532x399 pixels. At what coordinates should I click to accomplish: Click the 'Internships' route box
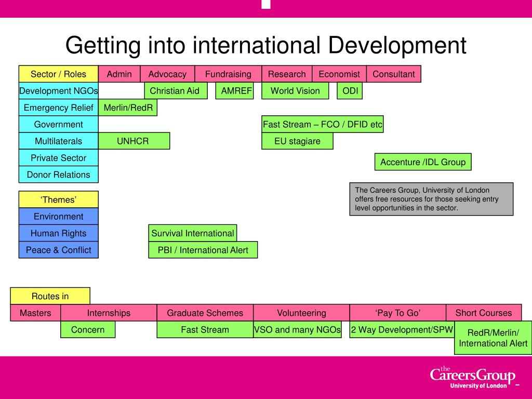click(109, 313)
